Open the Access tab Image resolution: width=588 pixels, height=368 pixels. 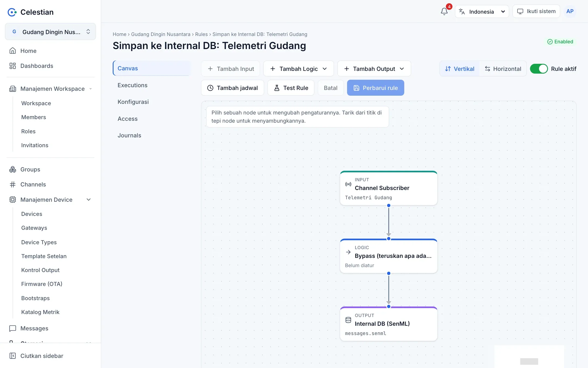click(152, 119)
